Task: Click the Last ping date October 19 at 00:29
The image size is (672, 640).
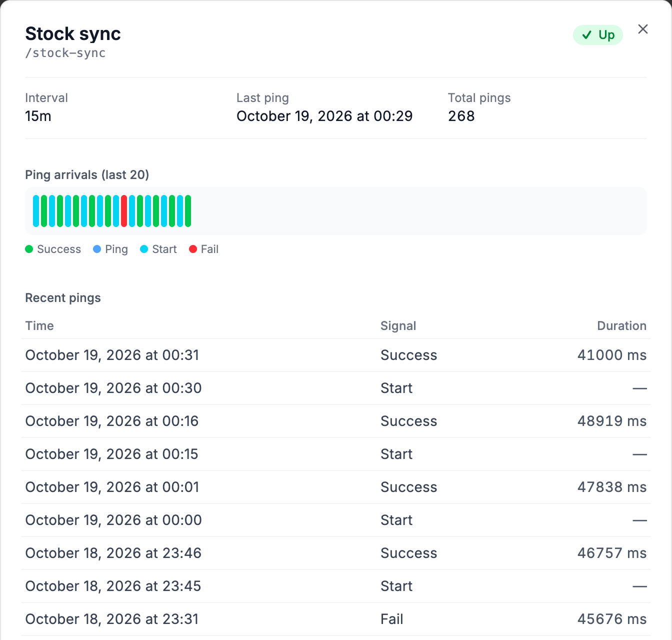Action: coord(324,116)
